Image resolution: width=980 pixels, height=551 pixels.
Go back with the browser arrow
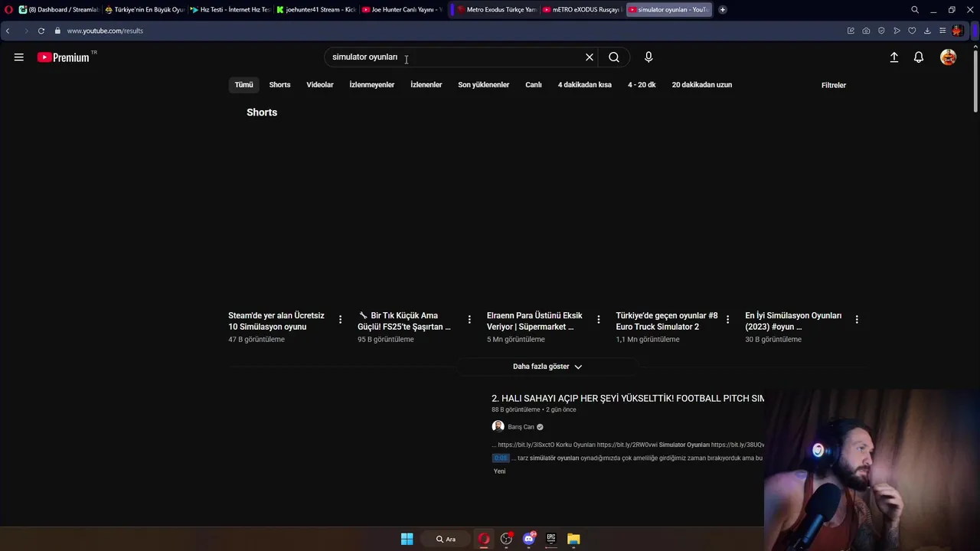[x=8, y=31]
